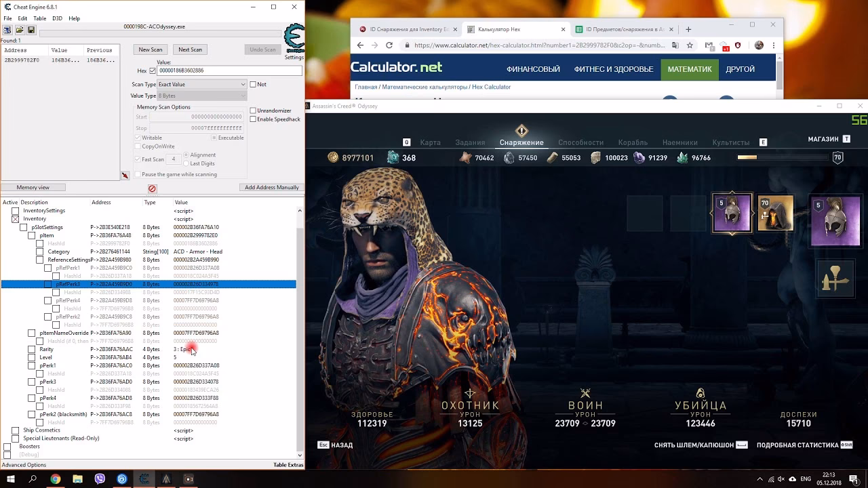Open the File menu in Cheat Engine
This screenshot has width=868, height=488.
(x=7, y=18)
